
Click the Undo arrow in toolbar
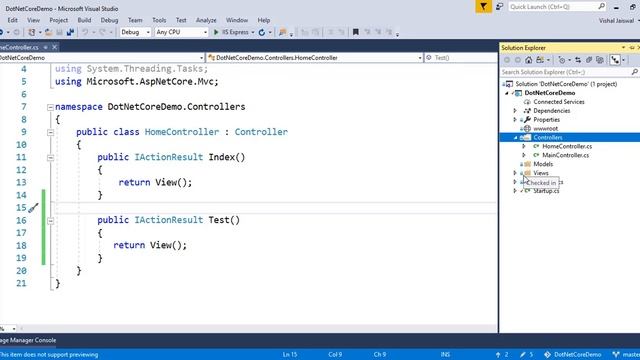85,32
